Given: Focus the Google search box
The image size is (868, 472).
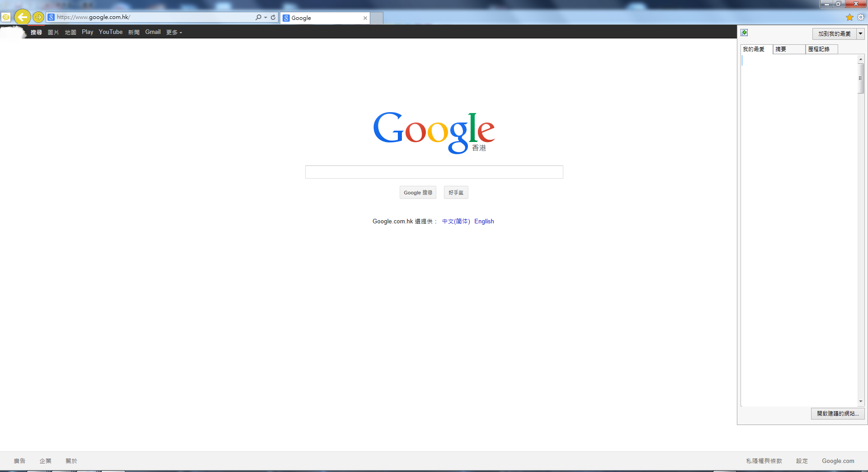Looking at the screenshot, I should coord(434,172).
